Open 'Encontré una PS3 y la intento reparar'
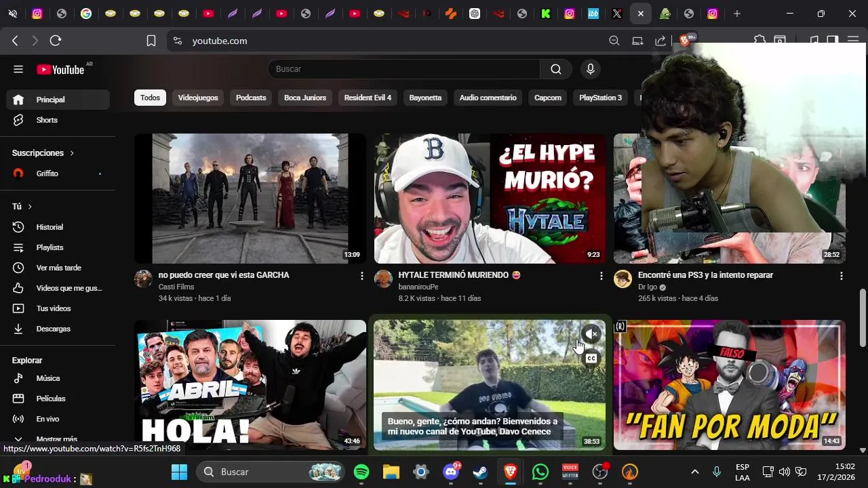Screen dimensions: 868x488 (705, 275)
